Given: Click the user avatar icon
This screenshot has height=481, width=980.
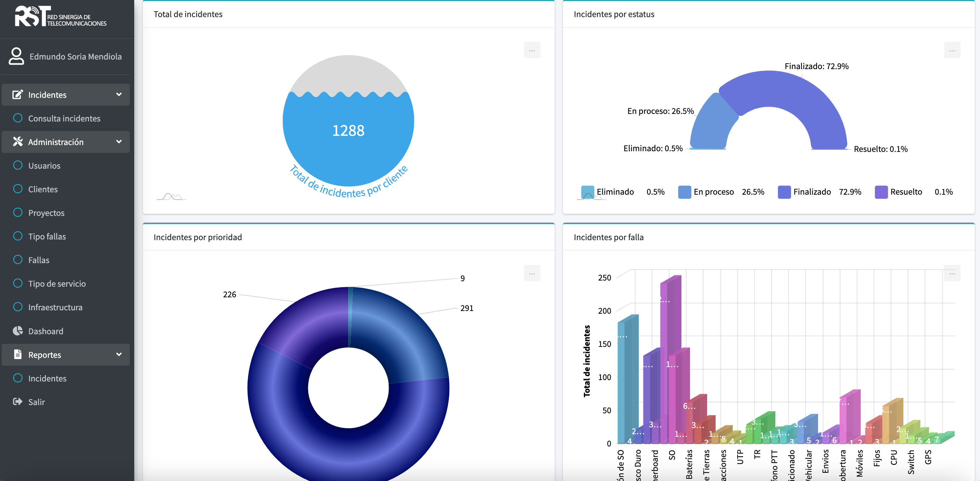Looking at the screenshot, I should (x=16, y=56).
